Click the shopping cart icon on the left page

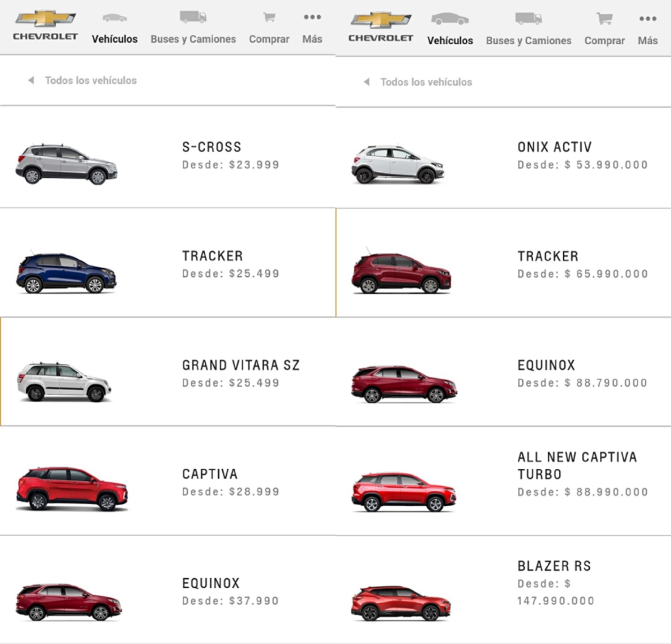(x=269, y=17)
